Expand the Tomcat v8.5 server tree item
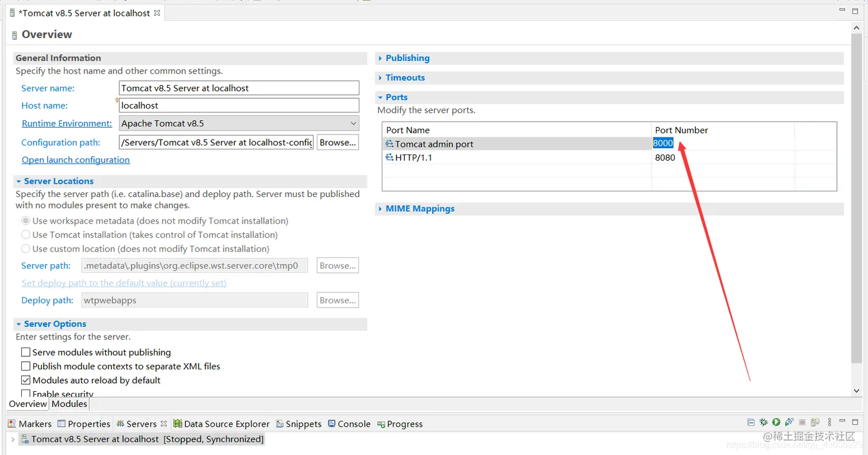The height and width of the screenshot is (455, 868). click(x=13, y=439)
